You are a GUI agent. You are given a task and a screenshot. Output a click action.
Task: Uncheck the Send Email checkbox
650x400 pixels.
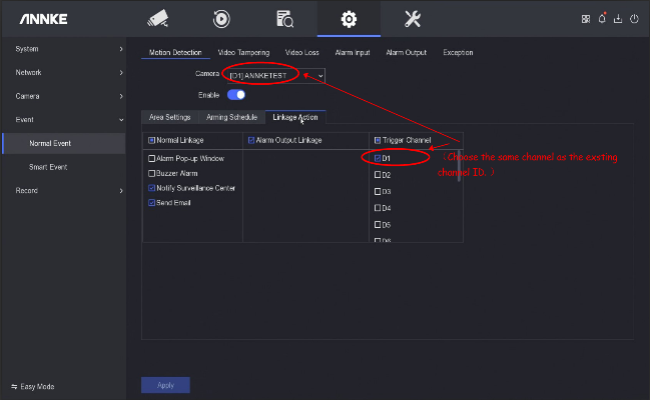coord(152,203)
